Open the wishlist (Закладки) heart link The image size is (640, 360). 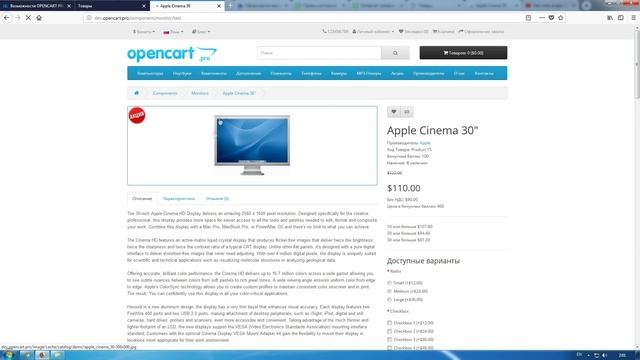[x=413, y=31]
